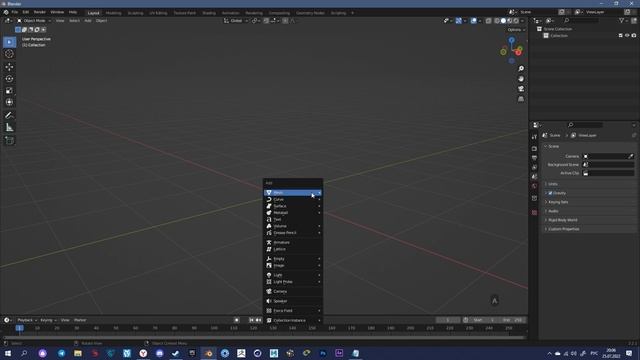The width and height of the screenshot is (640, 360).
Task: Click the zoom viewport magnifier icon
Action: coord(521,69)
